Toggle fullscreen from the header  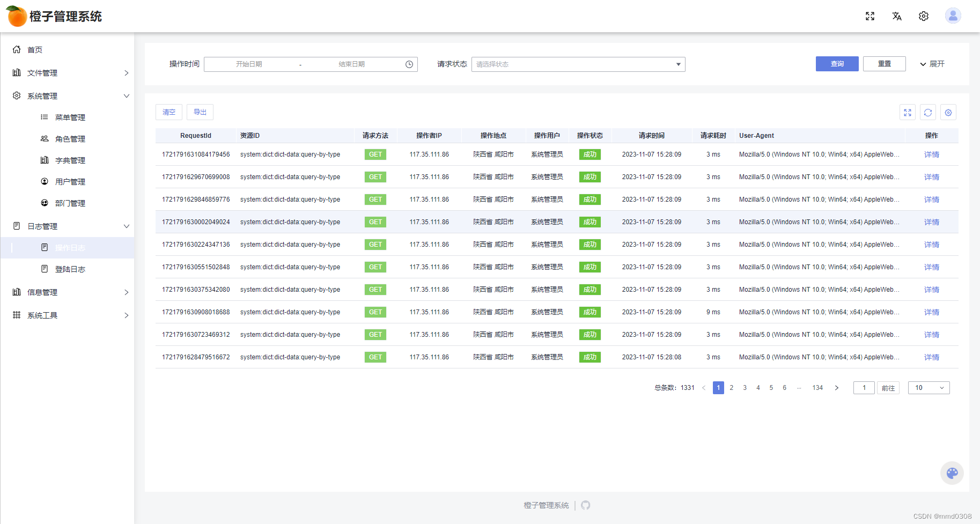(x=870, y=16)
